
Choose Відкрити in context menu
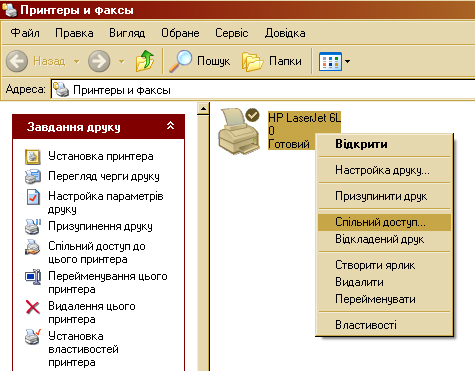click(384, 144)
